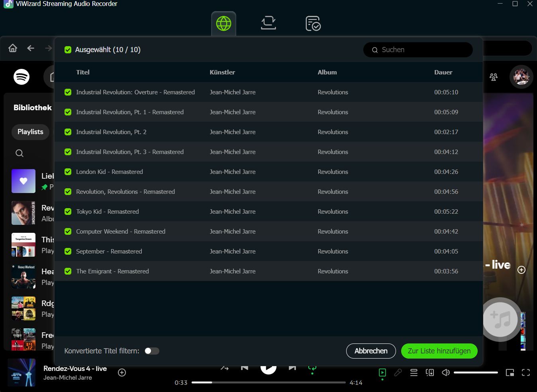This screenshot has width=537, height=392.
Task: Enter full screen mode icon
Action: 526,372
